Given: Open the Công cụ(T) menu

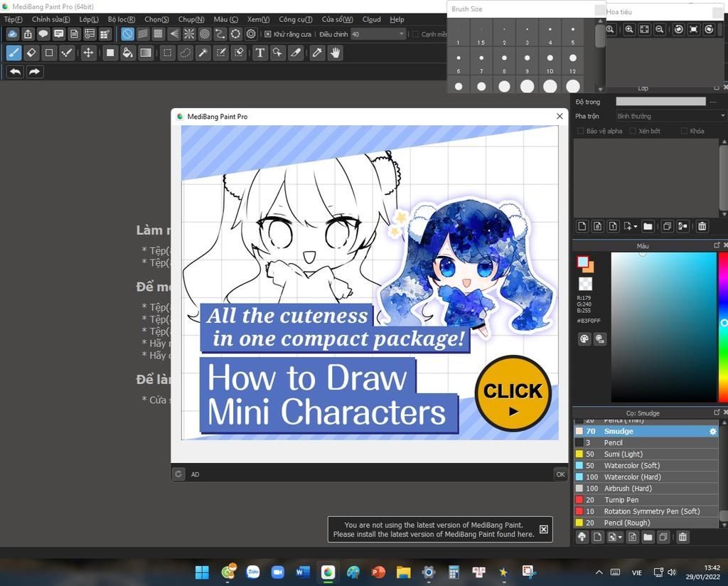Looking at the screenshot, I should 296,19.
